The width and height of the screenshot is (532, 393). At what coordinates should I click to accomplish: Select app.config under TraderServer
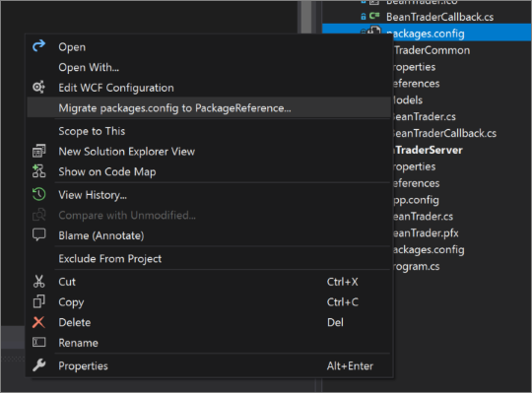416,199
